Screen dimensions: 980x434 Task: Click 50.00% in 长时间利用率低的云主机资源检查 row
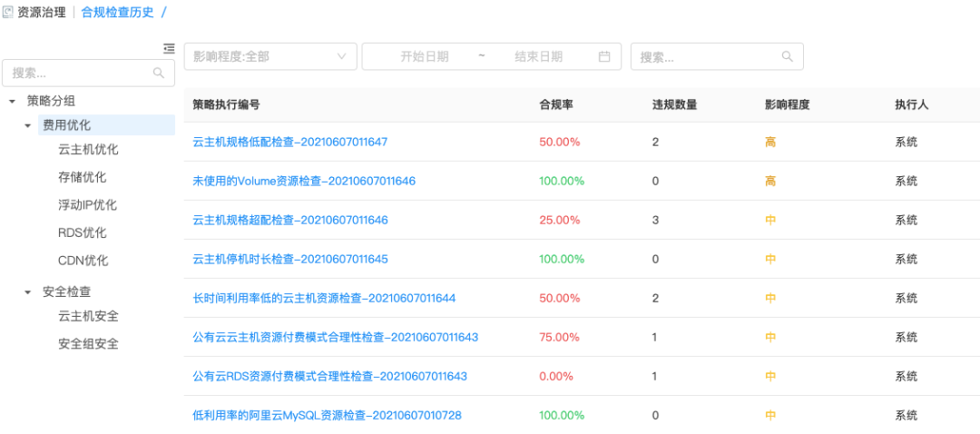click(x=559, y=299)
